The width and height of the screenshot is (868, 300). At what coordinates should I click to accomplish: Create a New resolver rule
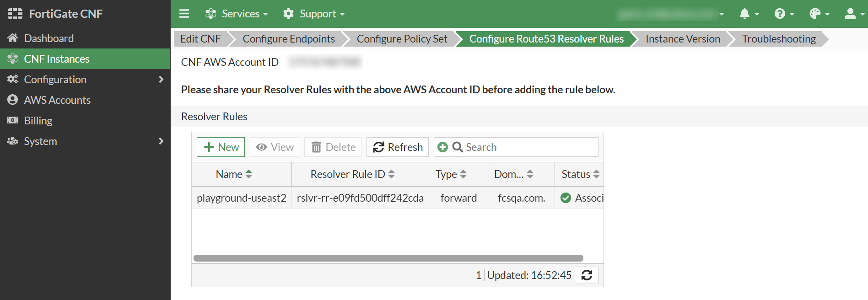tap(221, 147)
